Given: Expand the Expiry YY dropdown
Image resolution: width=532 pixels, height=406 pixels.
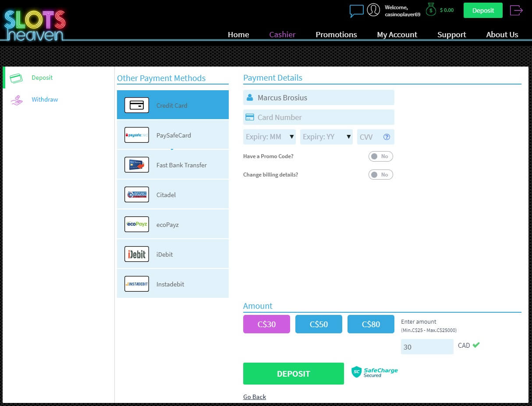Looking at the screenshot, I should tap(326, 137).
